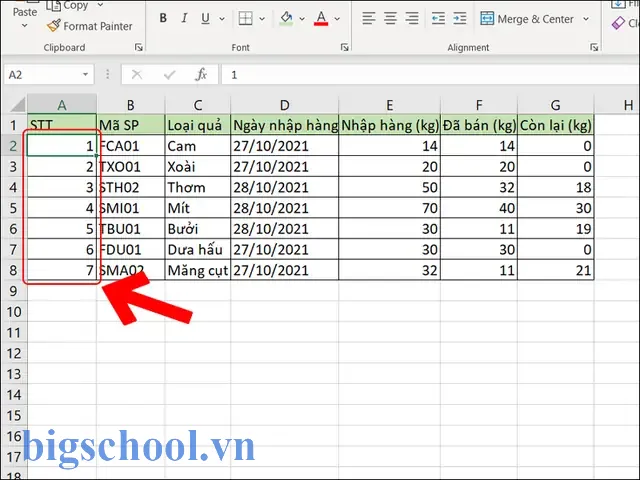Decrease indent
This screenshot has width=640, height=480.
tap(438, 18)
